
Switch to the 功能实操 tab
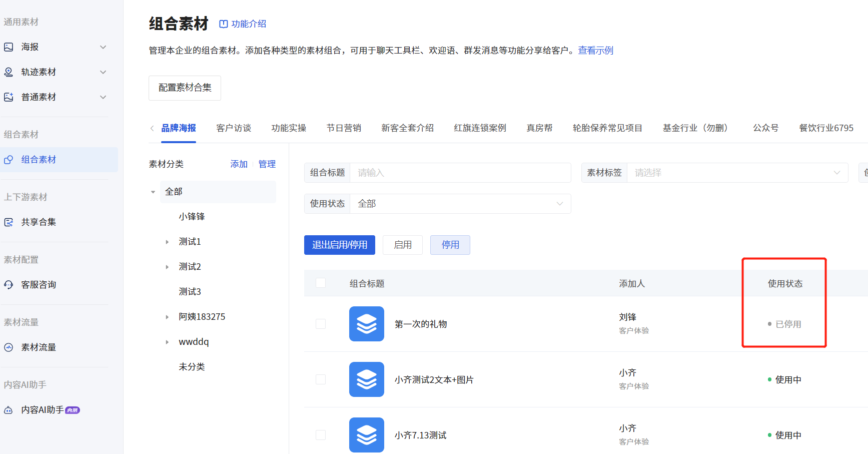coord(289,128)
